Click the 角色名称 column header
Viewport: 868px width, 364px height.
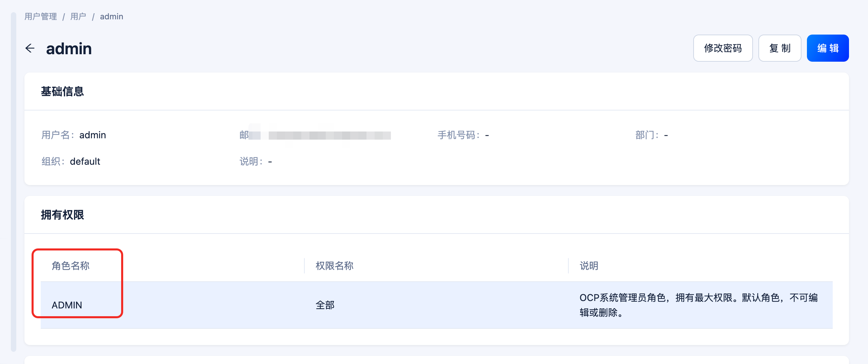[x=71, y=266]
